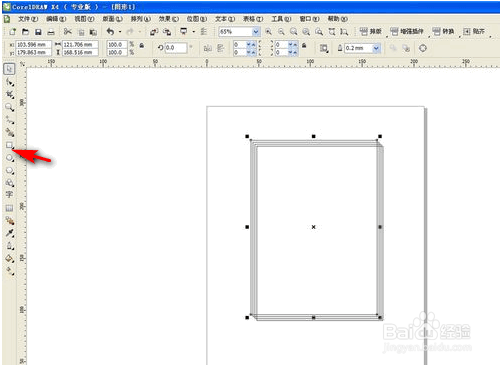Select the Outline pen tool in the toolbox
Screen dimensions: 500x365
coord(9,246)
